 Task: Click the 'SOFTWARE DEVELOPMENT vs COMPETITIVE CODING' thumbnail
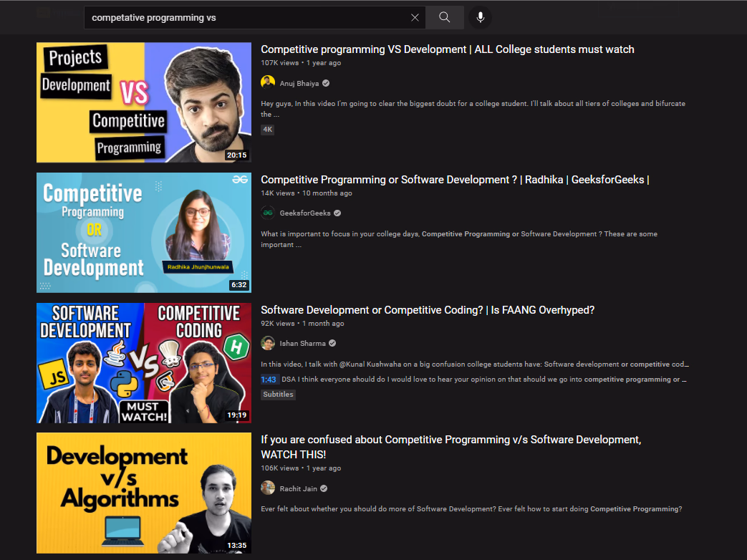click(x=143, y=362)
